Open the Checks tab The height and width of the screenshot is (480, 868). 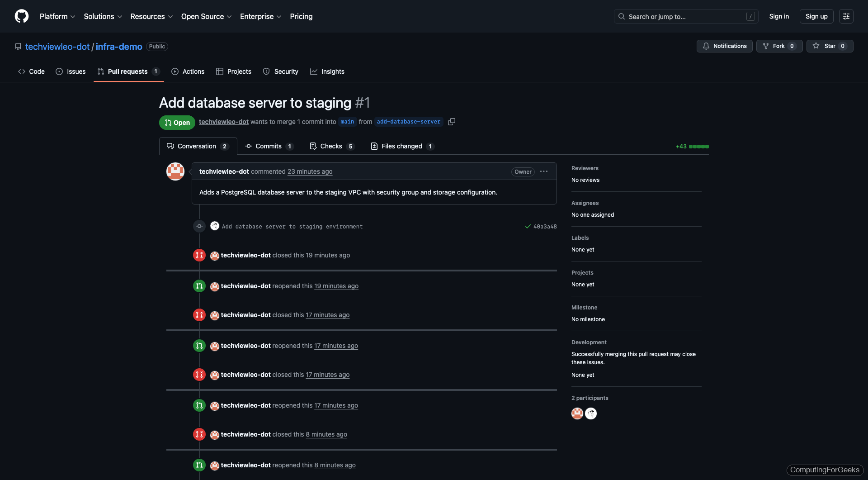click(x=331, y=146)
